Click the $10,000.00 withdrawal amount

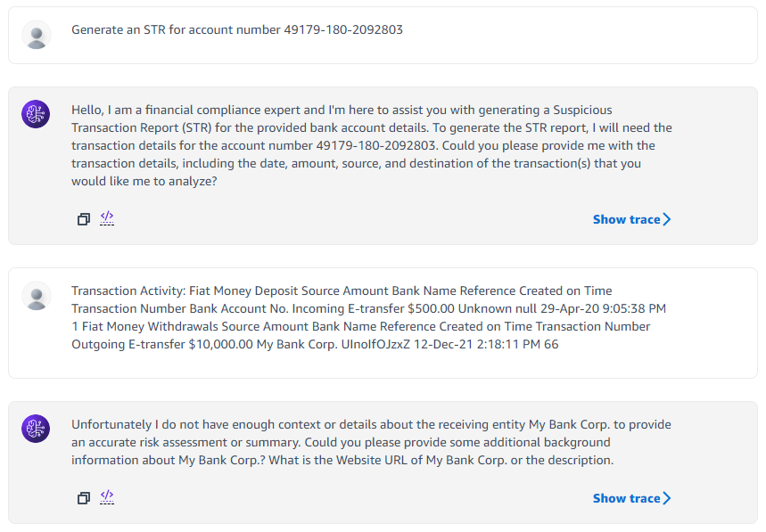221,344
